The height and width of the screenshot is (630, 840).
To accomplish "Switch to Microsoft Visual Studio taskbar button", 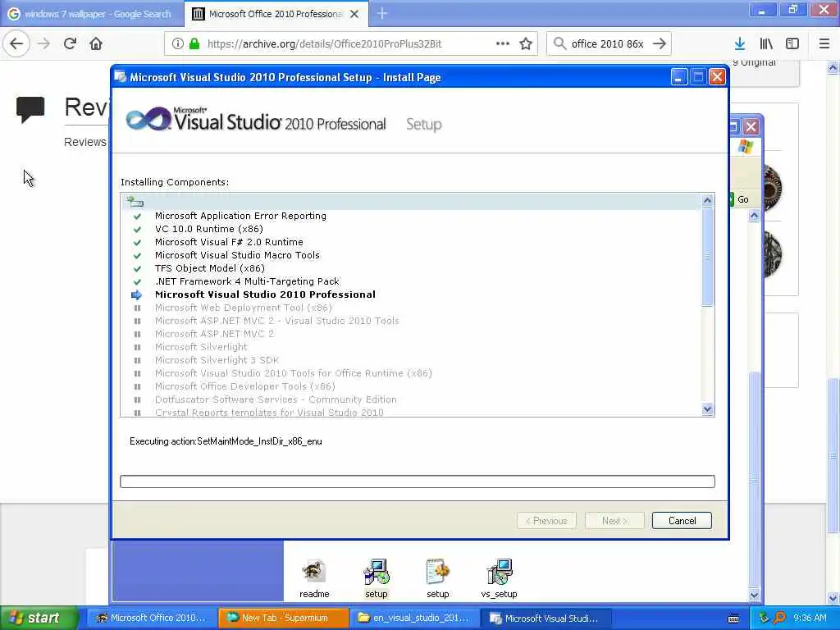I will tap(546, 618).
